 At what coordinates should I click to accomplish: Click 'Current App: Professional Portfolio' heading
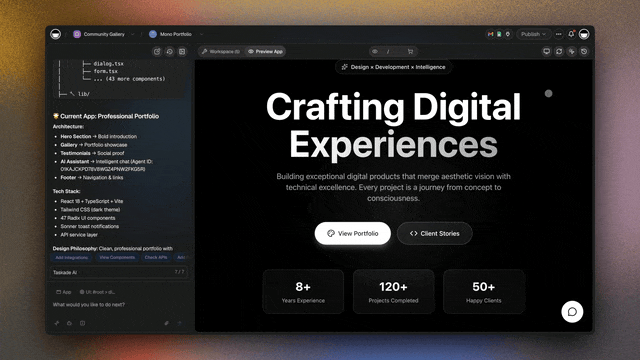106,116
